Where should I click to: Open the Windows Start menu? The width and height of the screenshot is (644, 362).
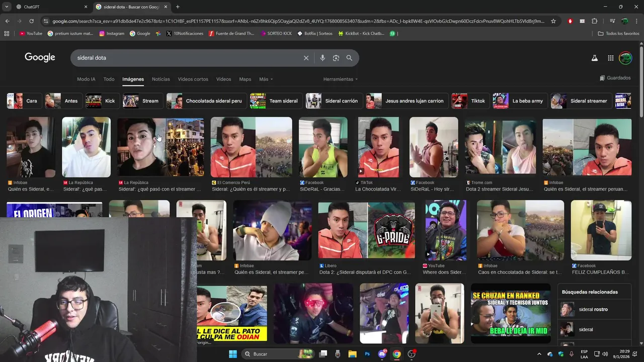[233, 354]
